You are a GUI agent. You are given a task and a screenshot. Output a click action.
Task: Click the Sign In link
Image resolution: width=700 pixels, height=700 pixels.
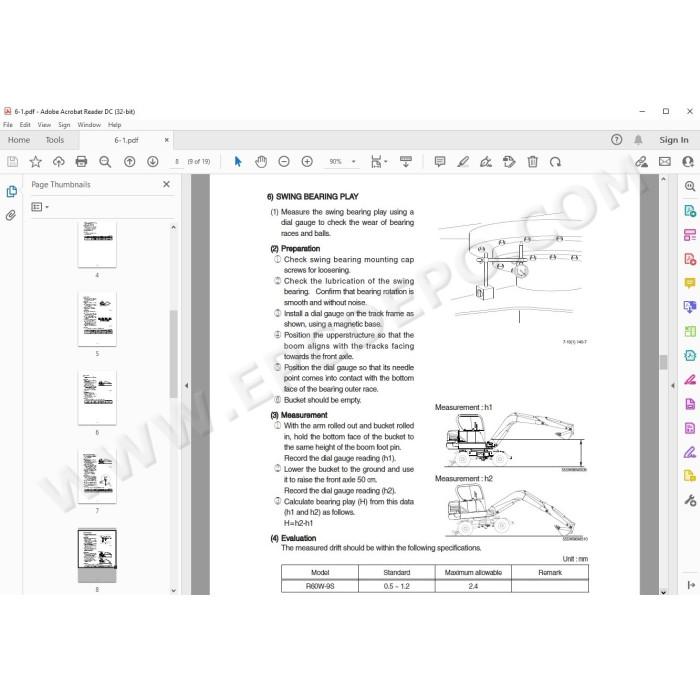pos(674,140)
